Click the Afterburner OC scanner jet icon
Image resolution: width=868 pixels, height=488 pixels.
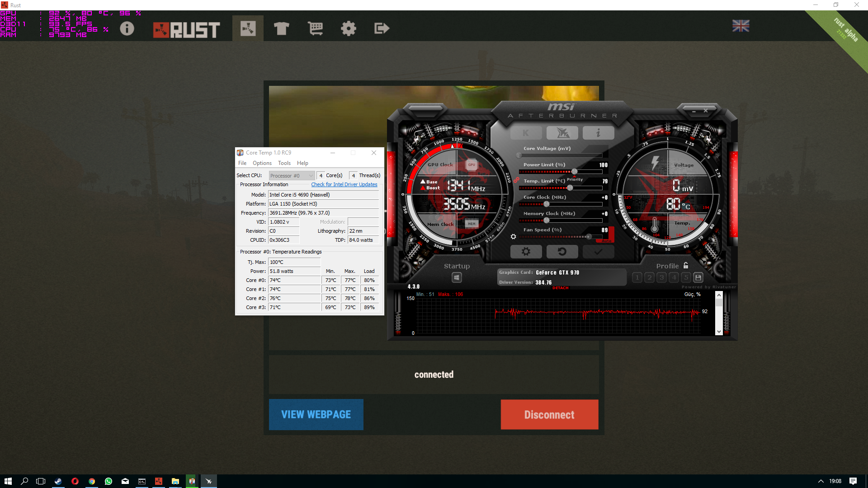coord(562,133)
